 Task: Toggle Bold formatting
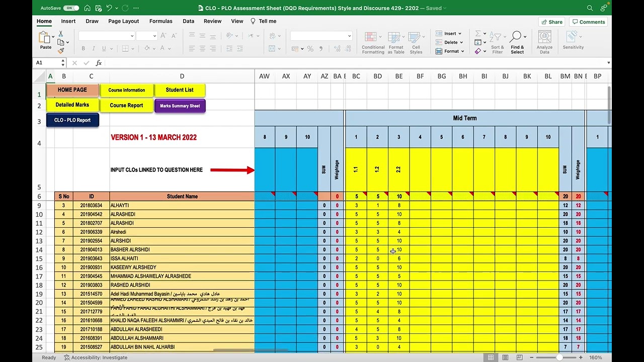point(83,49)
